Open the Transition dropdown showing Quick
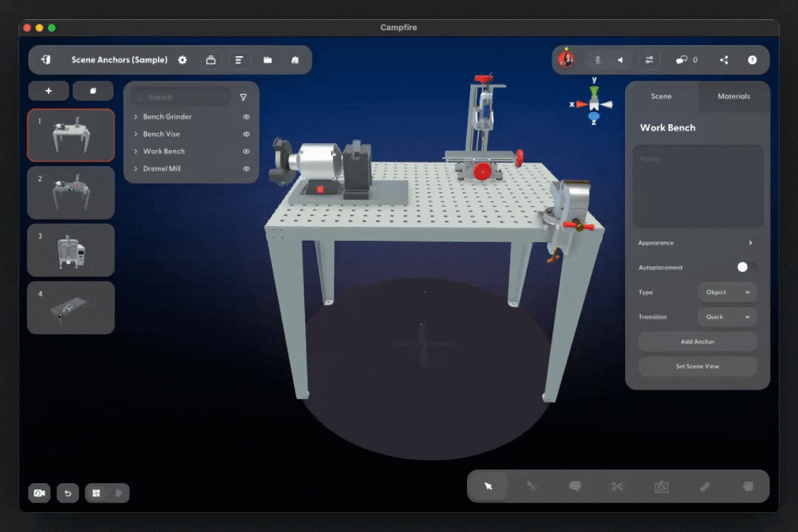 coord(727,317)
